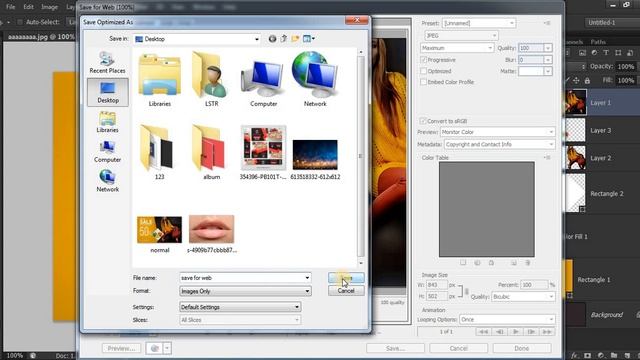Image resolution: width=640 pixels, height=360 pixels.
Task: Toggle the Auto-Select checkbox in options bar
Action: coord(20,22)
